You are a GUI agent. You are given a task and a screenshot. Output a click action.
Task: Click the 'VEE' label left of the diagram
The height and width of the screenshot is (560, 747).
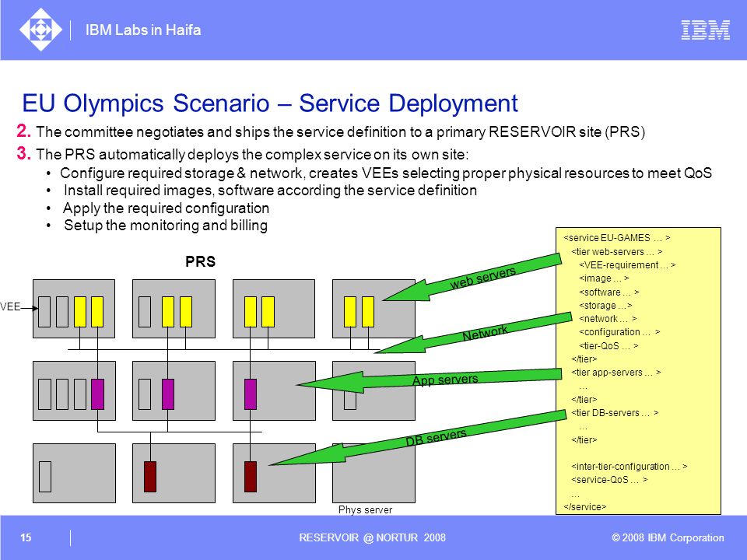pos(10,306)
